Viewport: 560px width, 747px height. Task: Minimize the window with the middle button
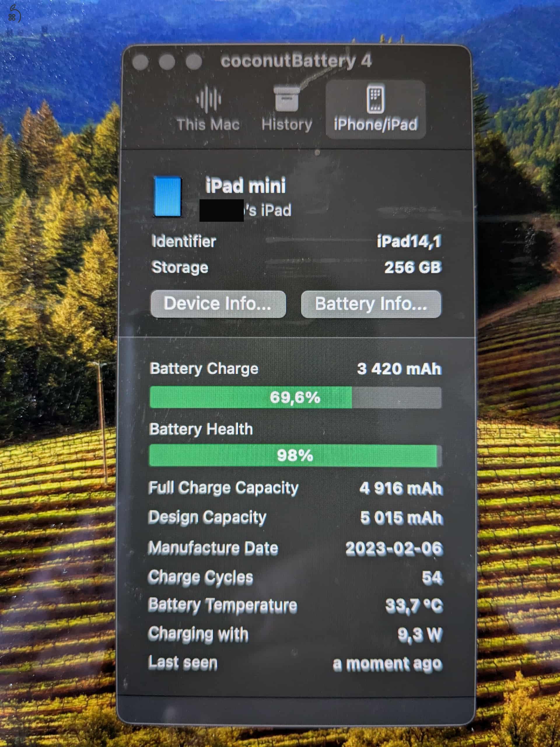tap(167, 62)
